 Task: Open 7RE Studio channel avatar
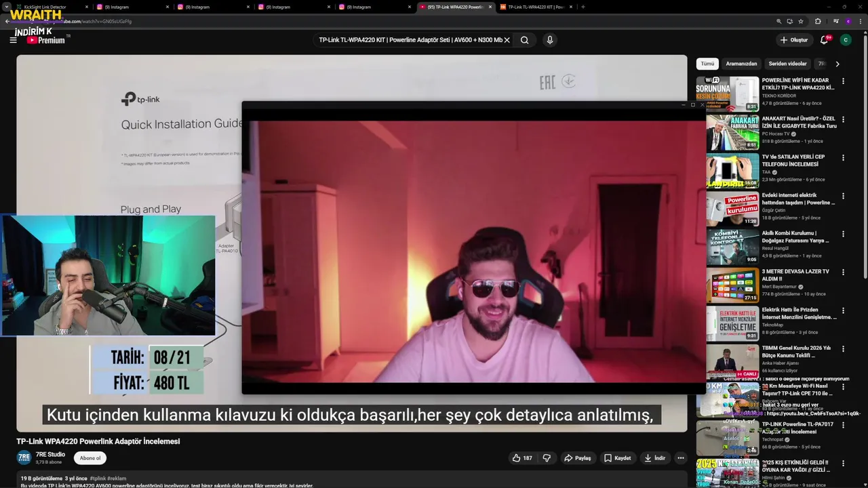click(x=24, y=457)
